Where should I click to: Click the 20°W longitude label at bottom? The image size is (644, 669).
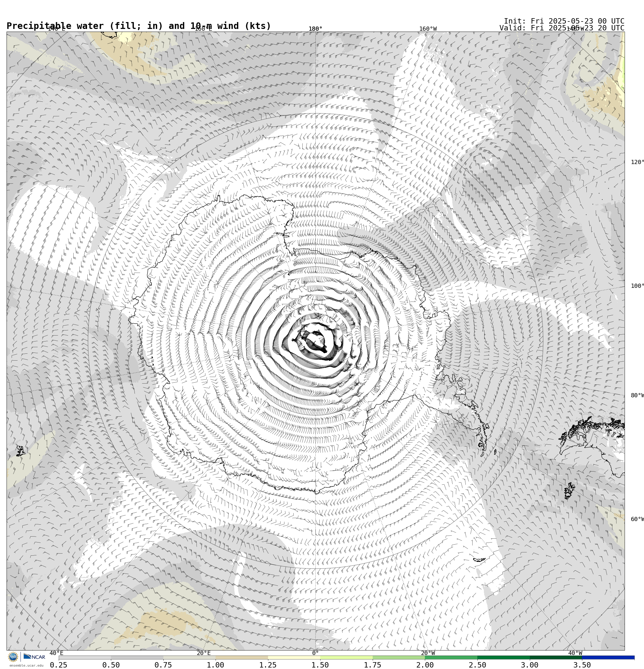tap(428, 653)
